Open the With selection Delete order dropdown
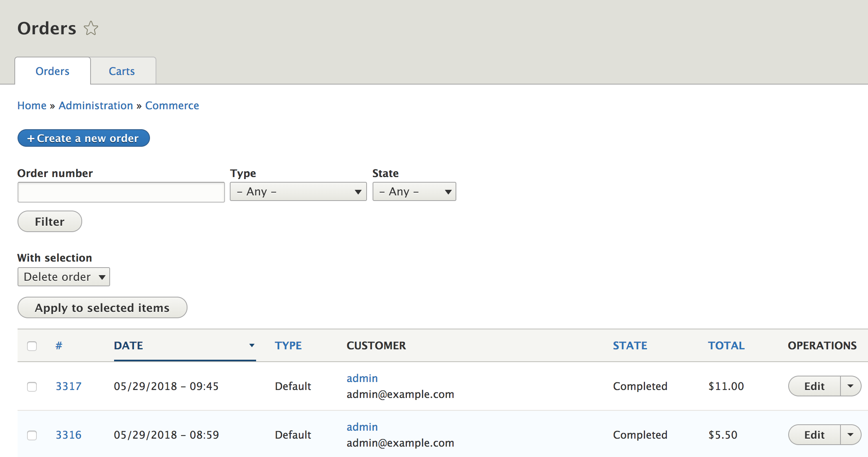Viewport: 868px width, 457px height. coord(63,276)
